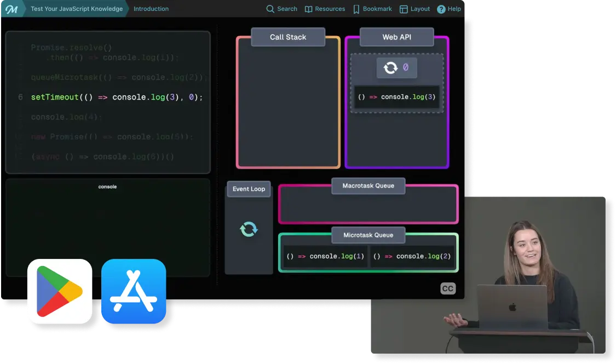Click the Call Stack heading
Viewport: 616px width, 364px height.
[x=288, y=37]
